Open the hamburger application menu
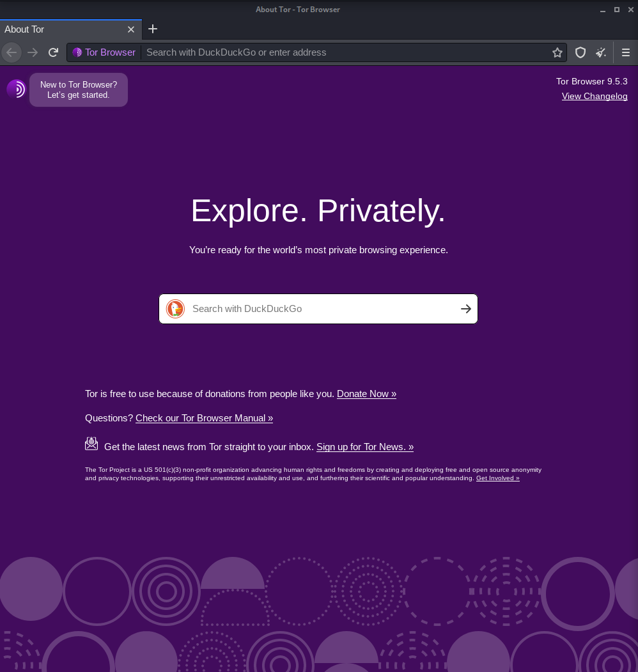638x672 pixels. tap(626, 52)
